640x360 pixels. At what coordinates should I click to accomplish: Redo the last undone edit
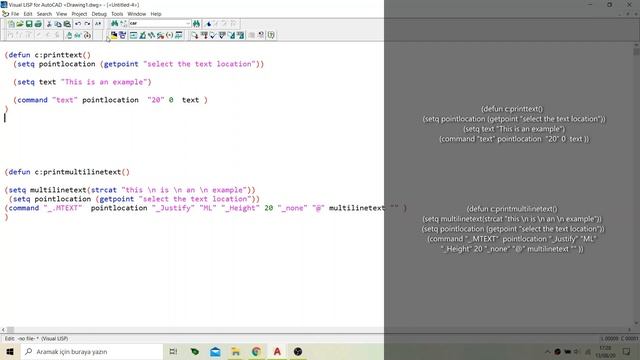(x=87, y=24)
